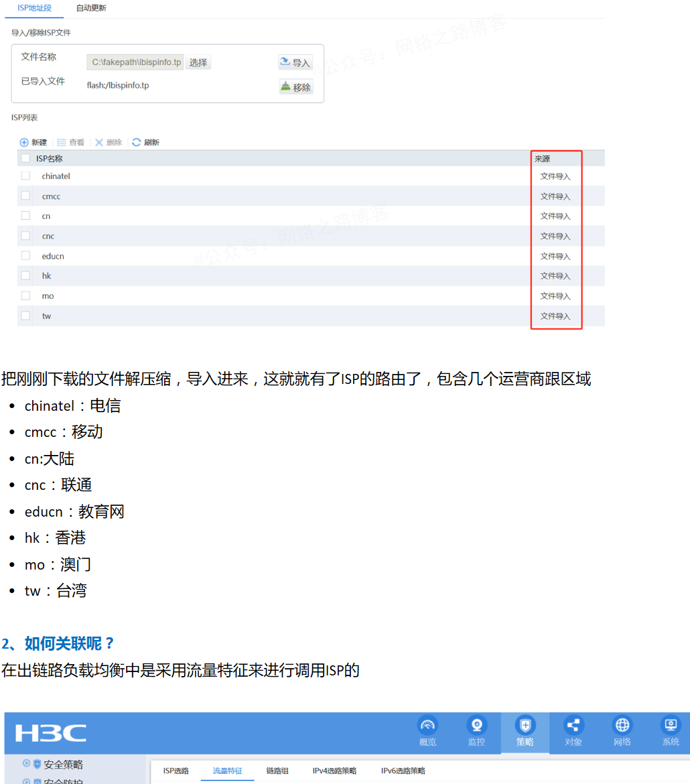The height and width of the screenshot is (784, 690).
Task: Click the educn ISP name
Action: 53,256
